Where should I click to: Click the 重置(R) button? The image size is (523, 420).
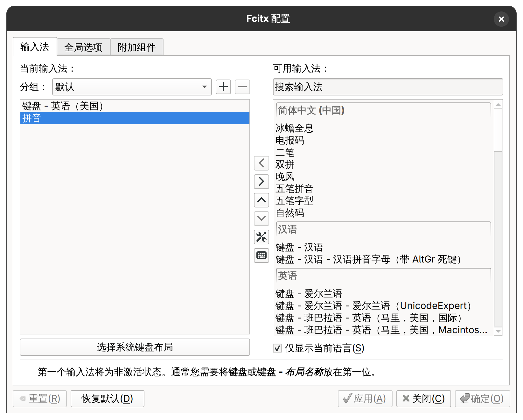coord(40,399)
